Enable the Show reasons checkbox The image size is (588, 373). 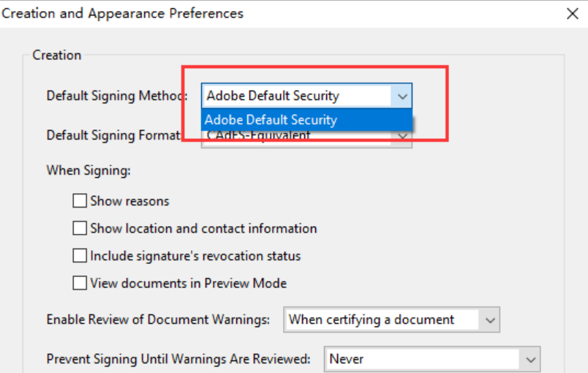[80, 201]
